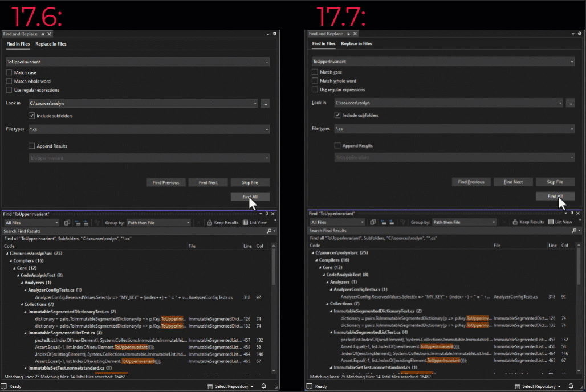
Task: Enable Match case in left 17.6 panel
Action: [9, 72]
